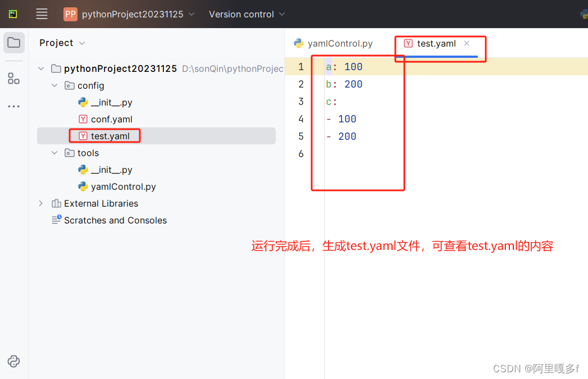Expand External Libraries
Viewport: 588px width, 379px height.
click(40, 203)
